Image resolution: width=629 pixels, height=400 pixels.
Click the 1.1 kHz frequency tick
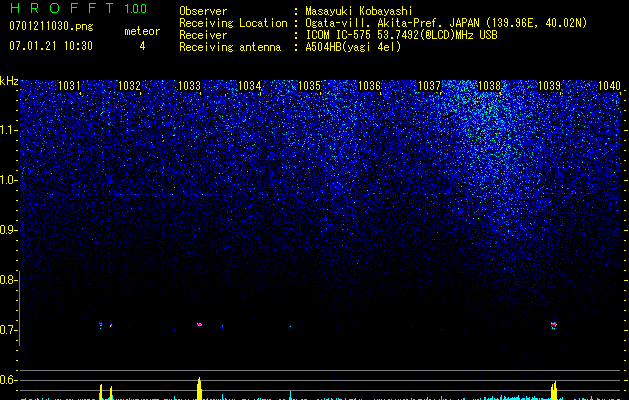(x=9, y=130)
